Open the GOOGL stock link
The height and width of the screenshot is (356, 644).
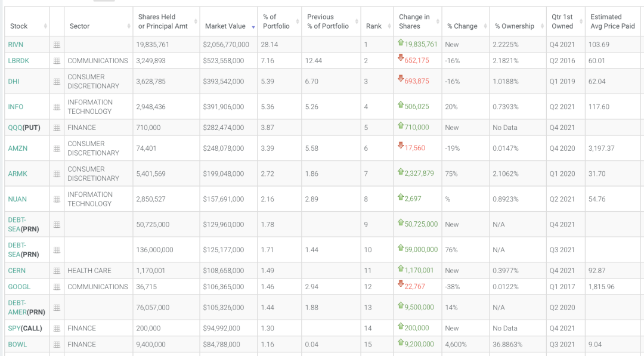[19, 287]
